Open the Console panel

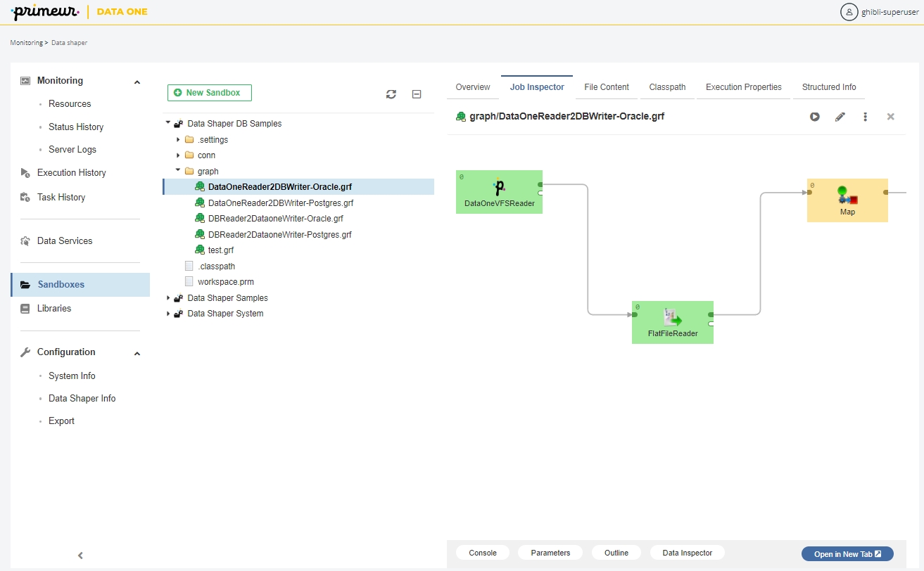click(x=483, y=553)
